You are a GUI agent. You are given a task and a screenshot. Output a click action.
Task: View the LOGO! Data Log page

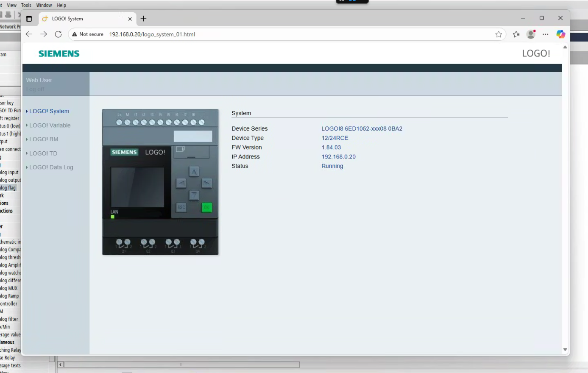click(x=51, y=167)
